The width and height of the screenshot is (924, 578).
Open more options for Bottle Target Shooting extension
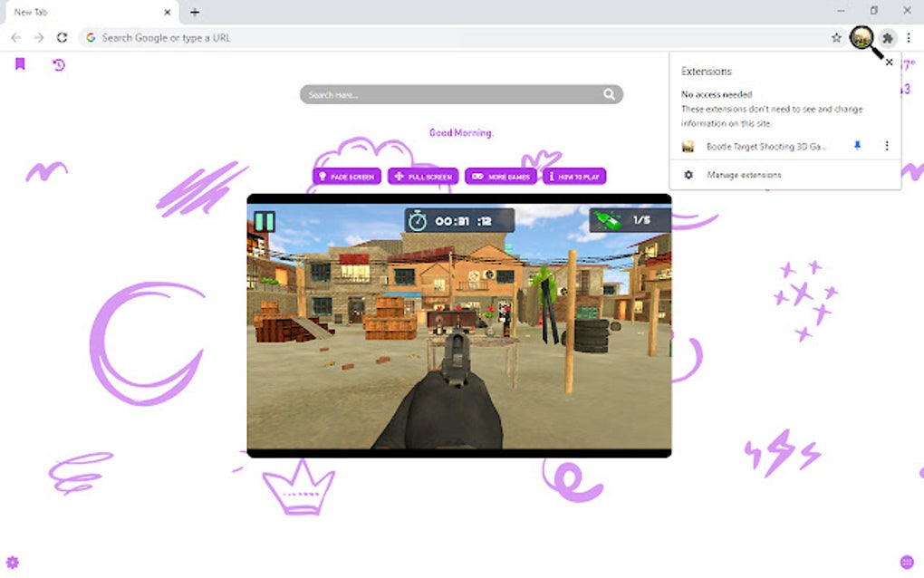[x=886, y=146]
